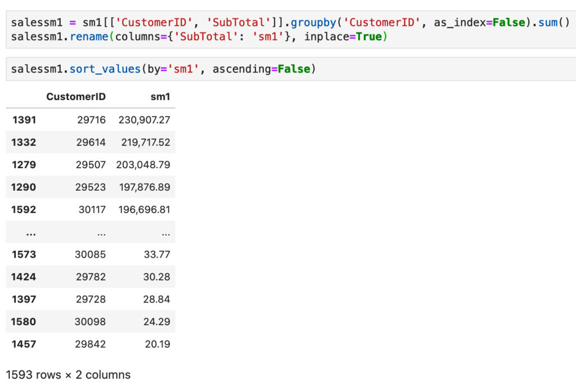Click 'ascending=False' in the sort cell
Viewport: 576px width, 392px height.
pos(261,69)
